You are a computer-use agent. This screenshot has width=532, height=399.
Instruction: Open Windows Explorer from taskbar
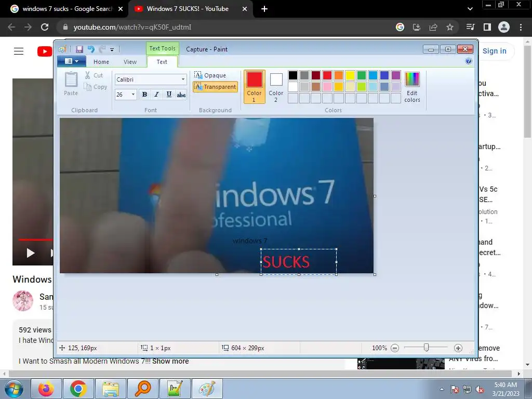[110, 389]
